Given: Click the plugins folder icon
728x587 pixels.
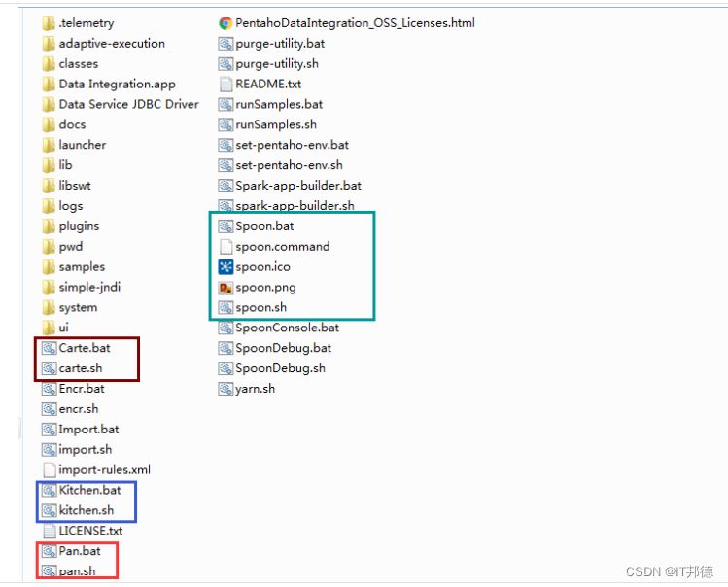Looking at the screenshot, I should [50, 226].
